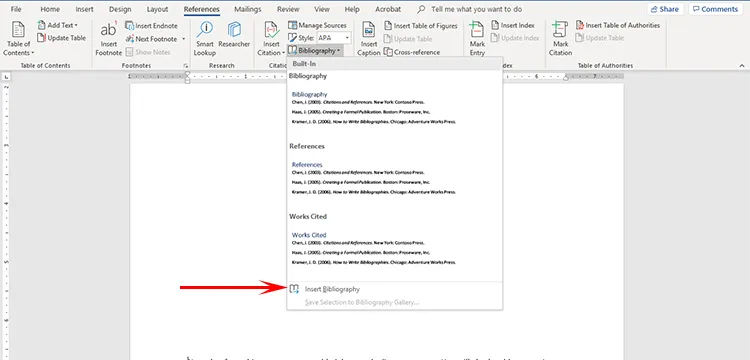
Task: Click the Show Notes button
Action: (148, 52)
